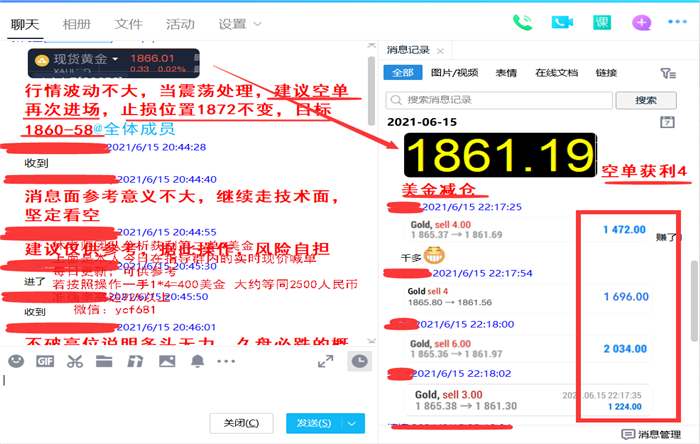Click the 关闭(C) button
This screenshot has width=700, height=444.
click(241, 423)
